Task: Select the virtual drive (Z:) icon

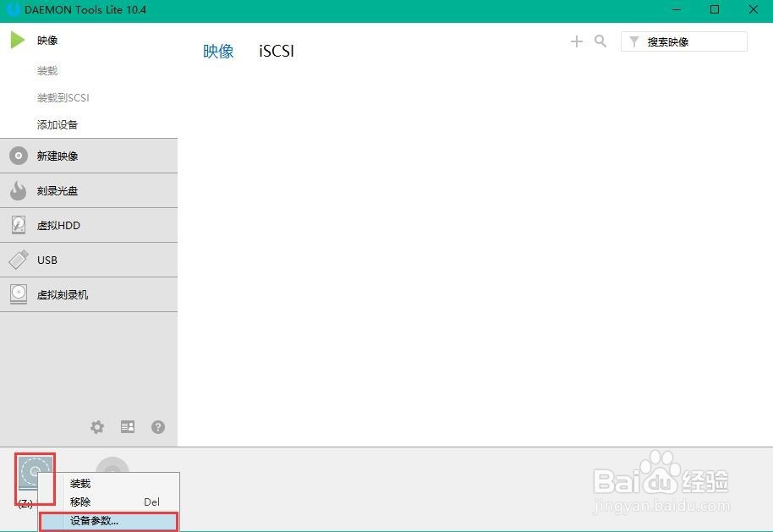Action: pyautogui.click(x=35, y=474)
